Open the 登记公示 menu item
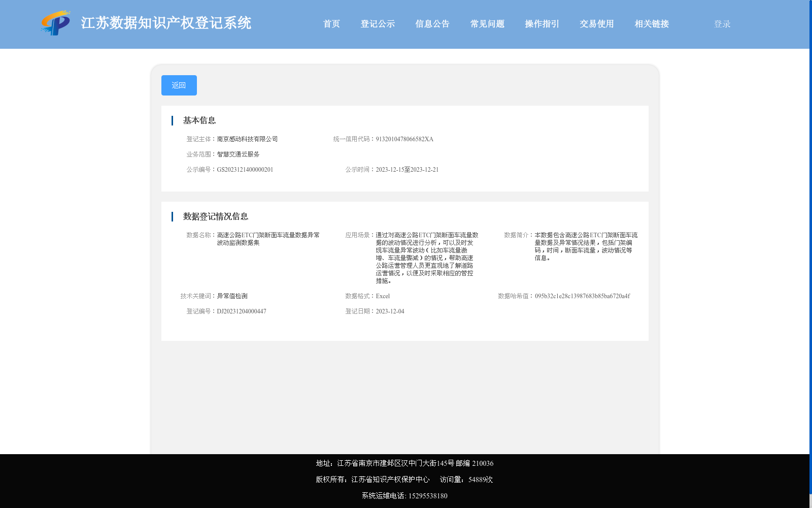This screenshot has height=508, width=812. [x=378, y=24]
